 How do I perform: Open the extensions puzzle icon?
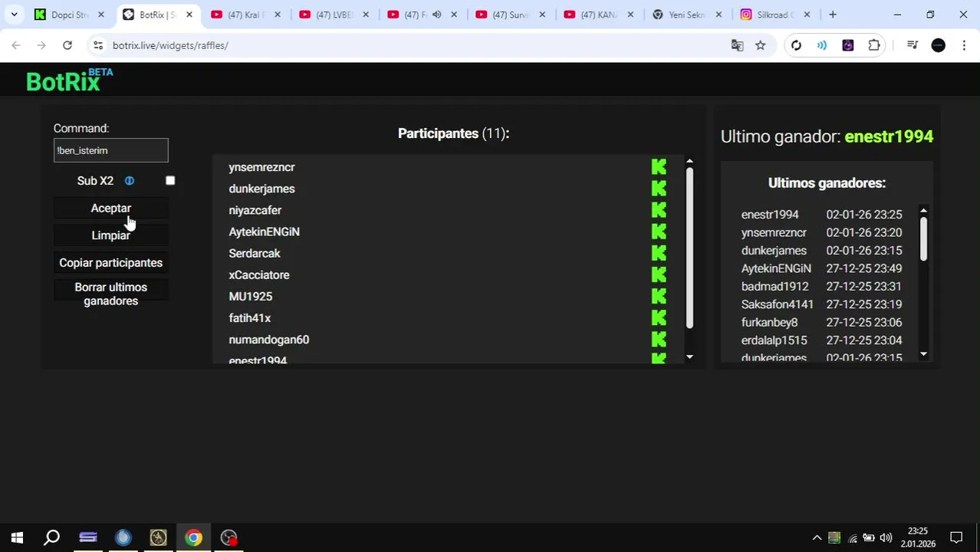tap(874, 46)
